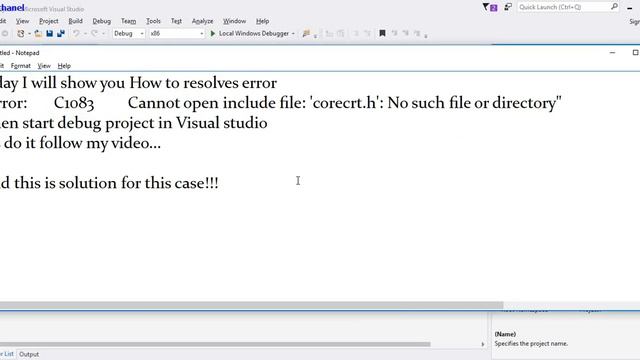Click the Save All icon
The height and width of the screenshot is (360, 640).
click(61, 33)
